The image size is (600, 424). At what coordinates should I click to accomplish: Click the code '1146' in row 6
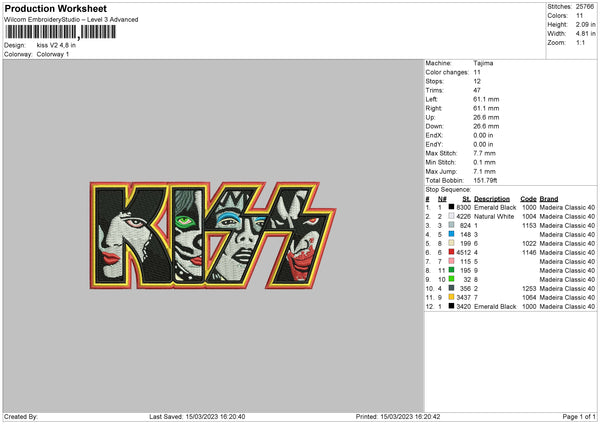[529, 253]
